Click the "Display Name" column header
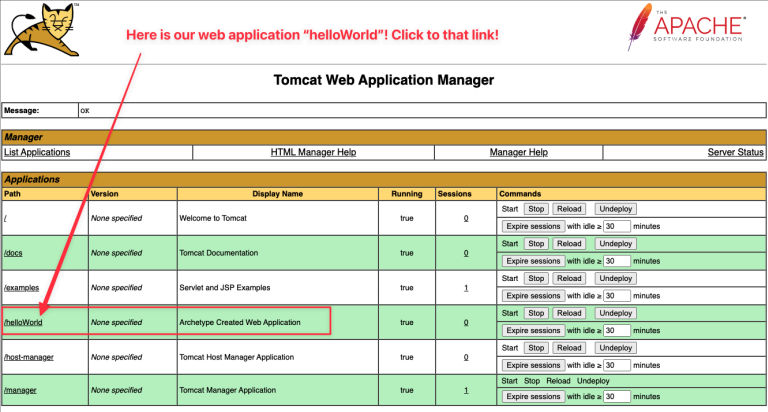 click(x=278, y=194)
